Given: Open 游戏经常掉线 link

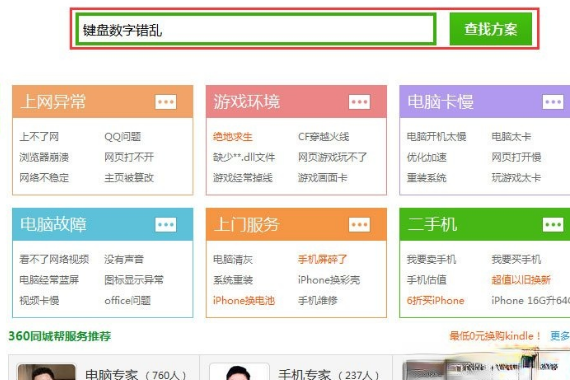Looking at the screenshot, I should [243, 178].
